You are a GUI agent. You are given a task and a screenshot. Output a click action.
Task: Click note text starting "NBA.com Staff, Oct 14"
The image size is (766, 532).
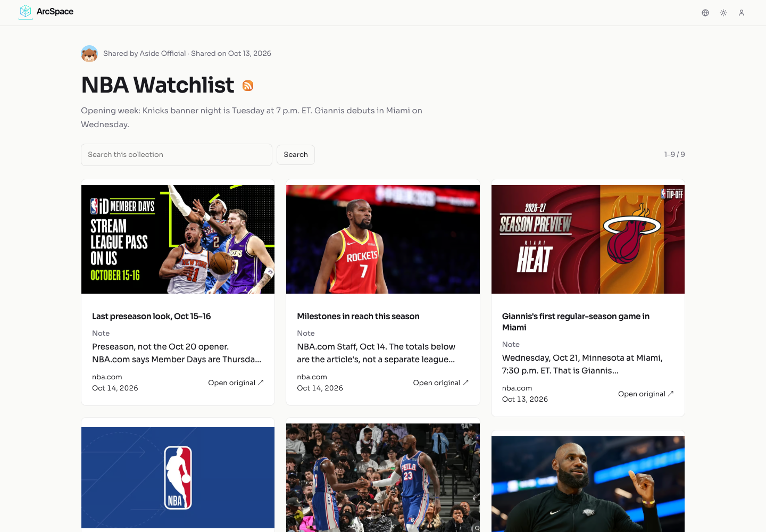pos(376,353)
